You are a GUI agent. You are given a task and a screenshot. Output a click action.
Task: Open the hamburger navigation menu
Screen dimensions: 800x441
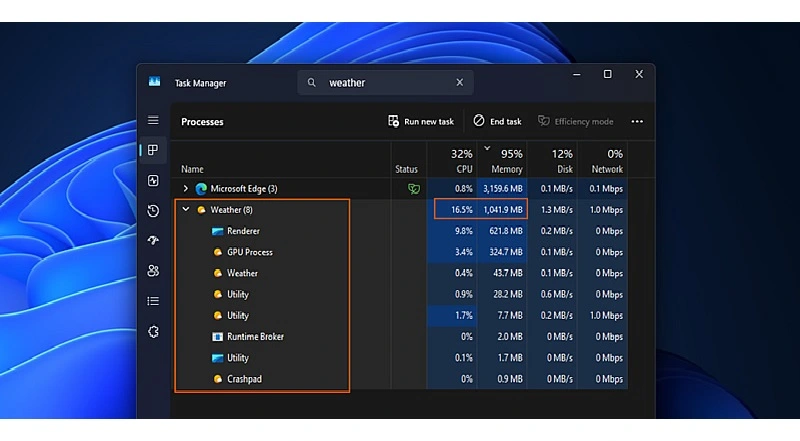click(x=153, y=120)
